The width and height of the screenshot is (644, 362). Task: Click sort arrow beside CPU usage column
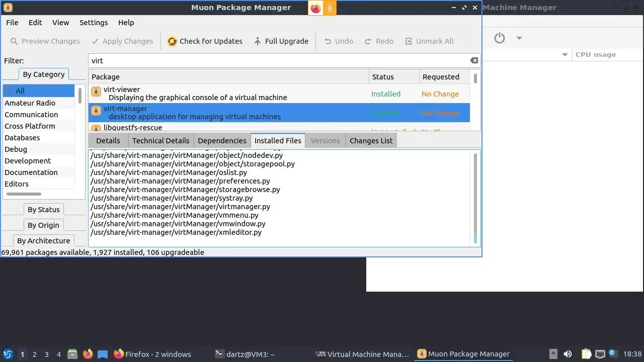coord(565,55)
